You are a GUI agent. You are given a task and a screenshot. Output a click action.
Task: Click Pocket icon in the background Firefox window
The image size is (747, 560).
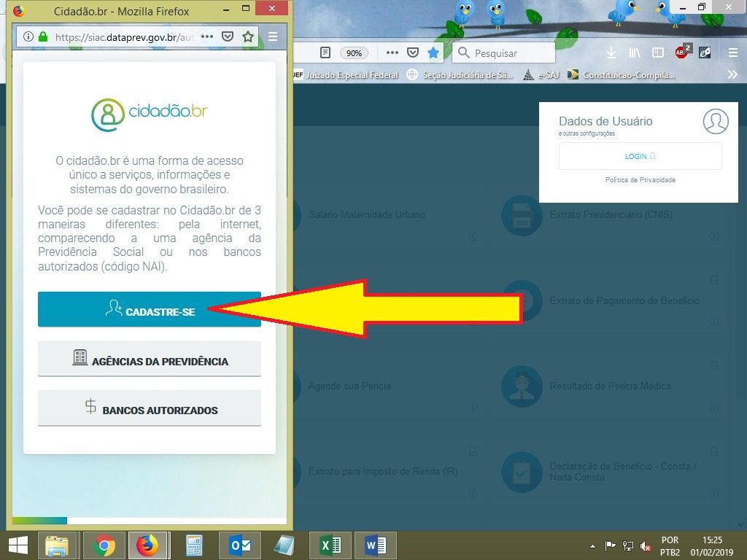click(x=413, y=52)
